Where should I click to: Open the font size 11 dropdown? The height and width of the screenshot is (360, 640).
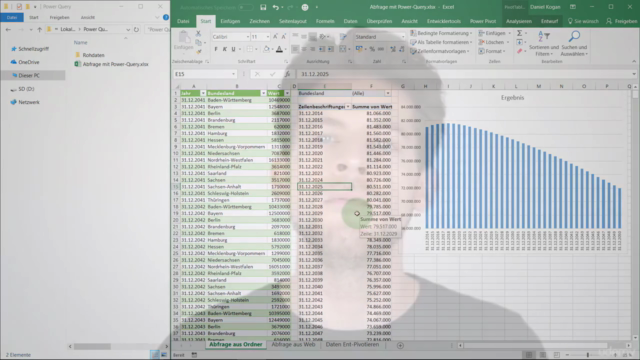[x=268, y=37]
